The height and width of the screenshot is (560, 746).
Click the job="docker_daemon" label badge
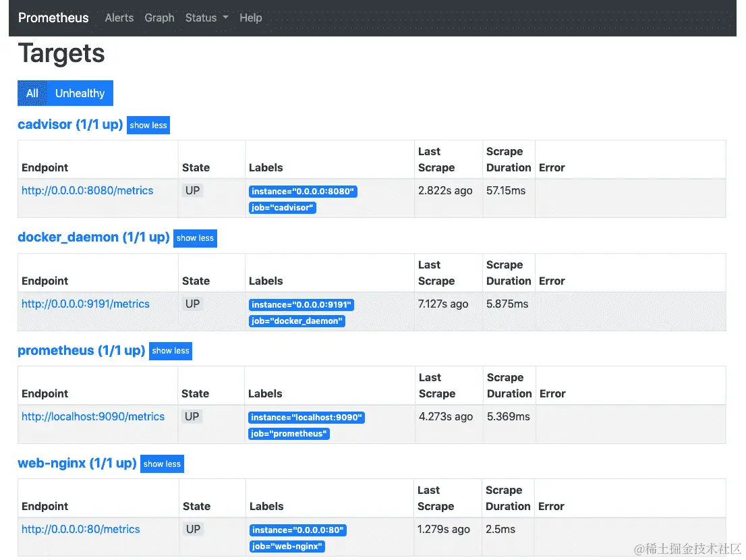297,320
